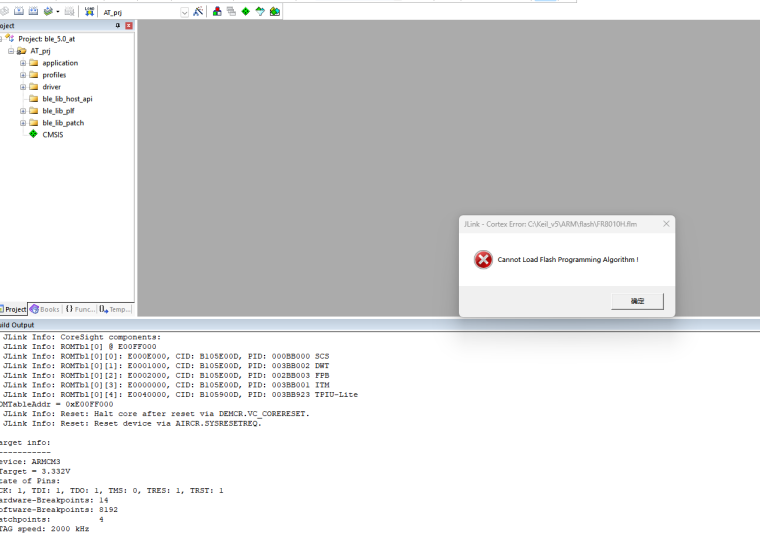Click the Select Software Packs icon

[x=260, y=11]
